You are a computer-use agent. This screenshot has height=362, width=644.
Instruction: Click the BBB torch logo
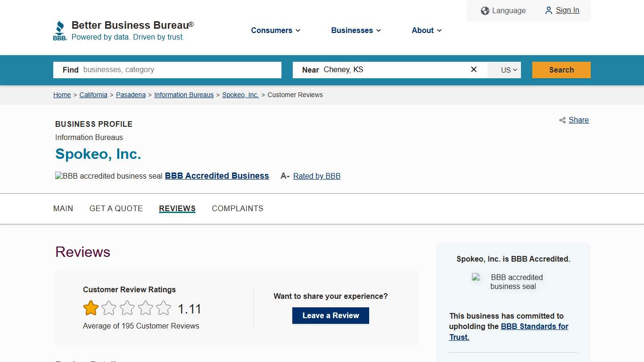coord(60,30)
